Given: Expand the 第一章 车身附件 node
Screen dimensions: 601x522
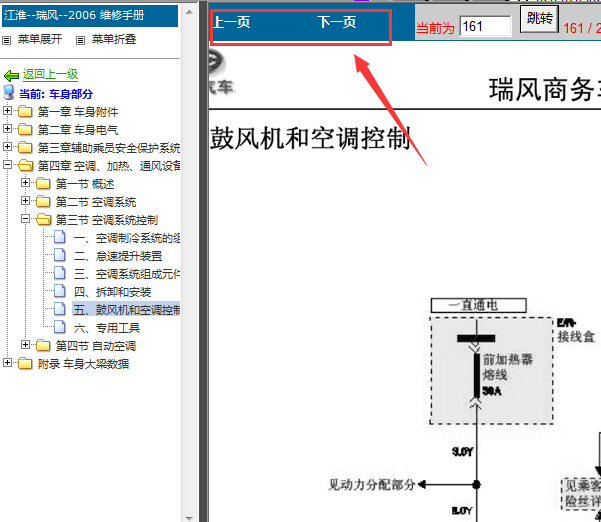Looking at the screenshot, I should 8,111.
